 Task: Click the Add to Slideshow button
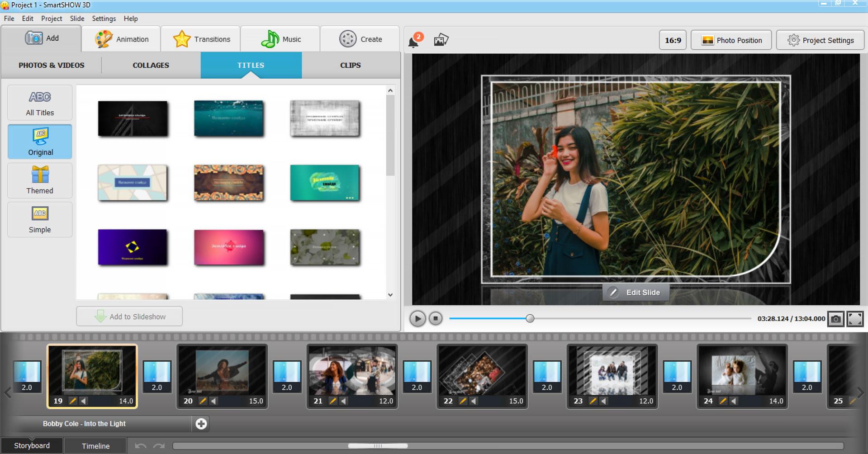[129, 316]
